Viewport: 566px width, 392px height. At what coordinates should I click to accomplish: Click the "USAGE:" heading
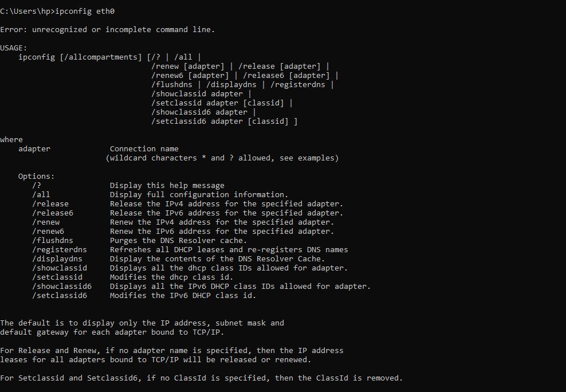click(x=14, y=48)
